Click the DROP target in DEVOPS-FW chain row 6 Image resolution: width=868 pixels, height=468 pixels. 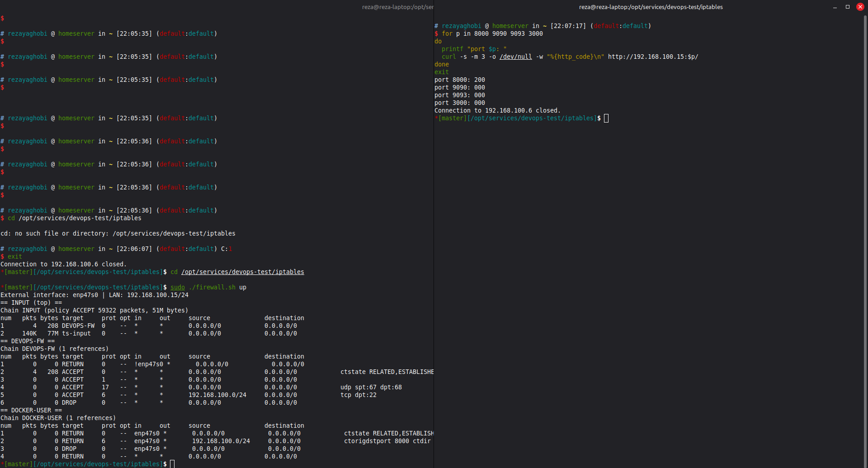69,402
